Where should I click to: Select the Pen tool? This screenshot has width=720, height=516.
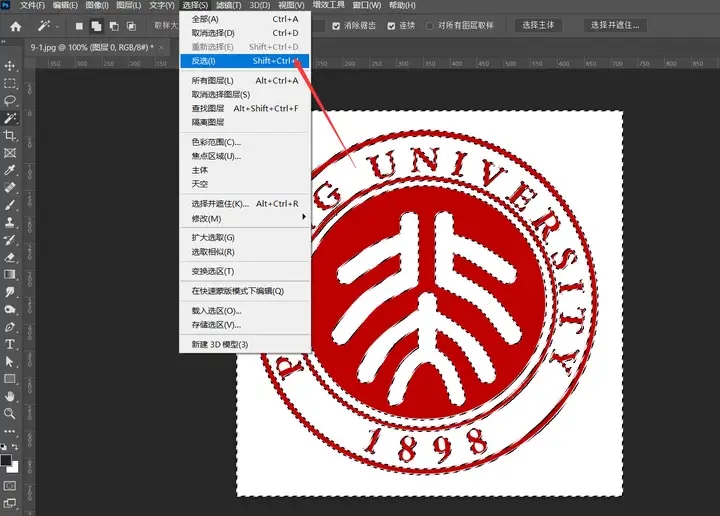10,327
